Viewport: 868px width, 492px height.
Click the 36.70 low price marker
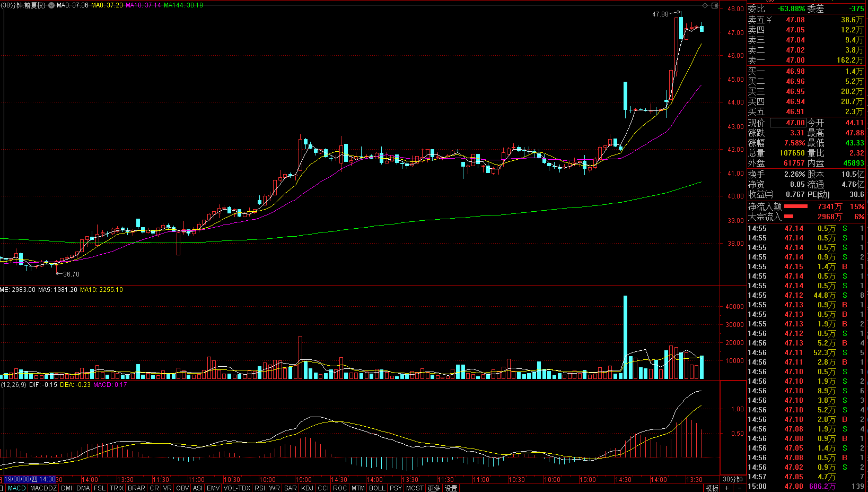pyautogui.click(x=71, y=274)
